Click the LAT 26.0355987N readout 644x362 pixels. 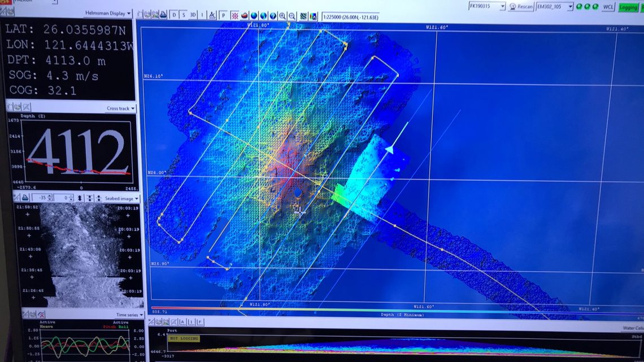(x=65, y=29)
